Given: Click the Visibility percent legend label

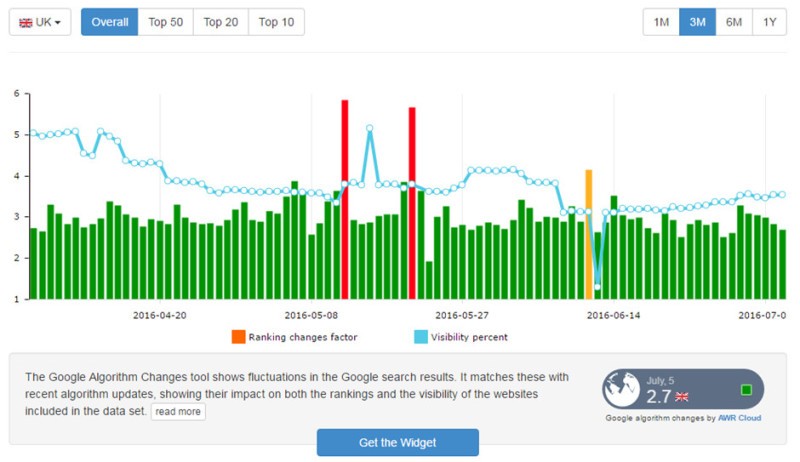Looking at the screenshot, I should [x=469, y=337].
